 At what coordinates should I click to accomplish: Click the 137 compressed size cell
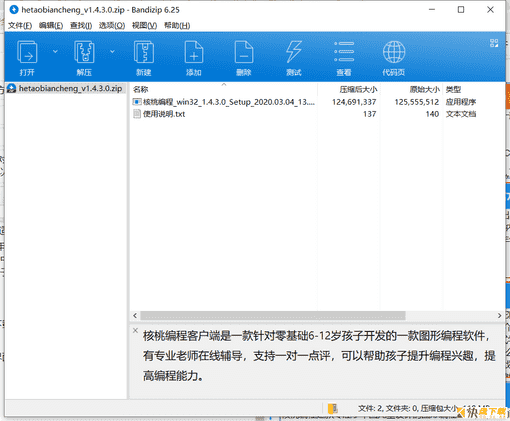369,114
